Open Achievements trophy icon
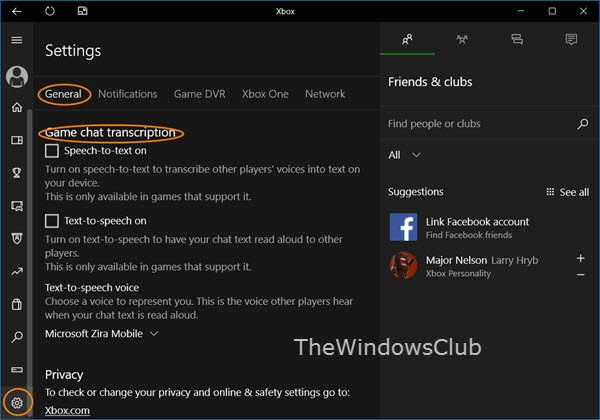The width and height of the screenshot is (600, 420). coord(17,173)
